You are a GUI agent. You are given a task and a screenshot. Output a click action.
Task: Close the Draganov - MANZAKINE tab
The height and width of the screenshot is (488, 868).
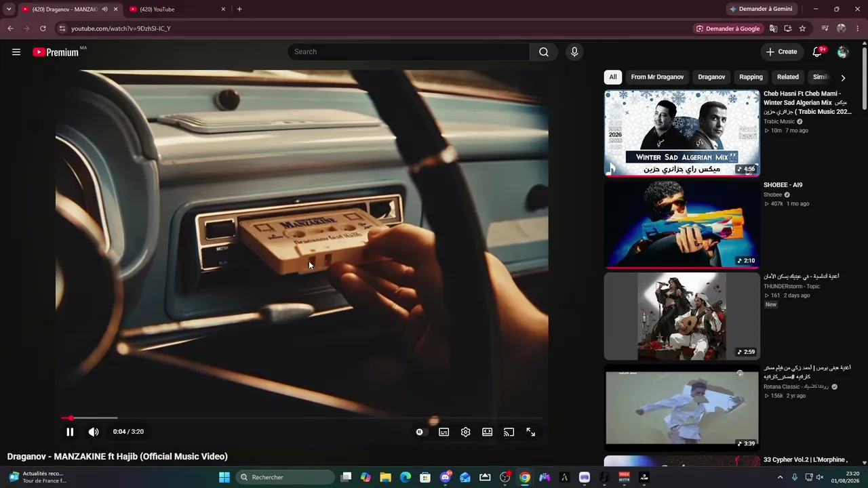click(x=115, y=9)
